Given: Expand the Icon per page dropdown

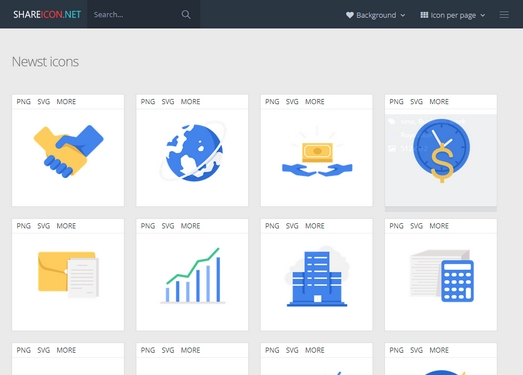Looking at the screenshot, I should click(453, 15).
